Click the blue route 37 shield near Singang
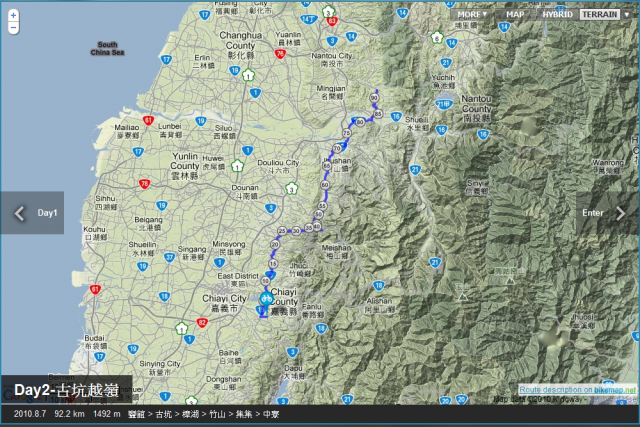 tap(169, 257)
